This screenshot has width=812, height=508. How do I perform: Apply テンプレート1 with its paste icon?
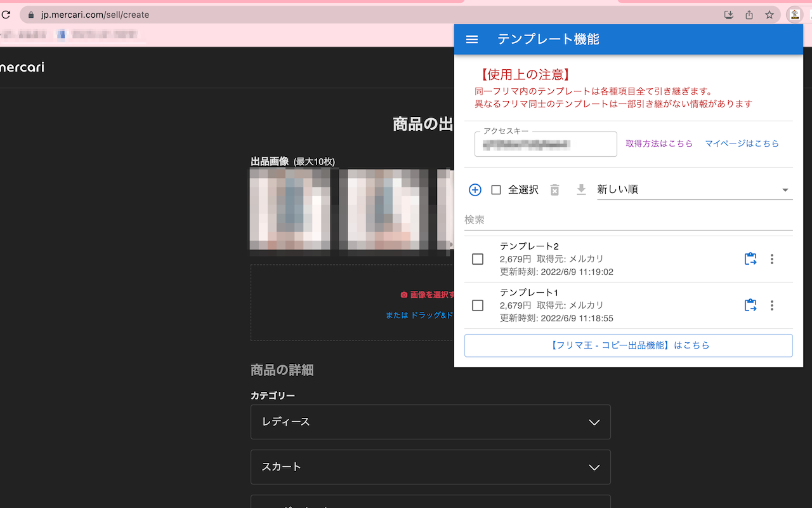point(750,305)
